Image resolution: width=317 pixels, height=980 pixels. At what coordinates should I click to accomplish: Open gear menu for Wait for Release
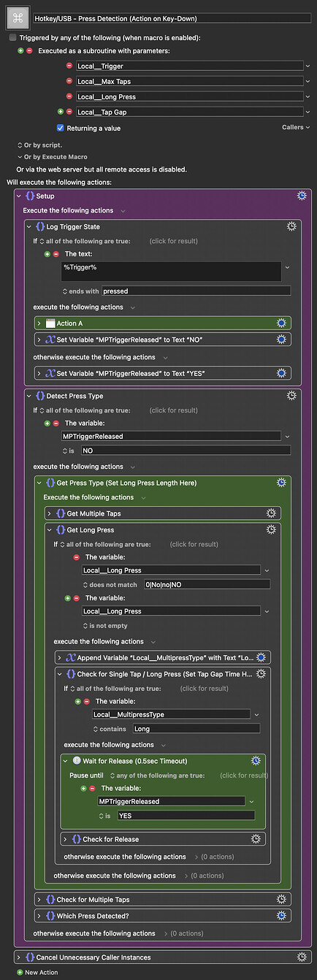click(256, 760)
